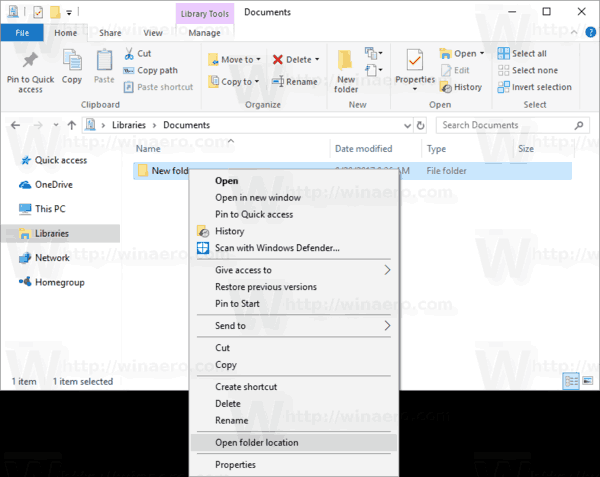Screen dimensions: 600x477
Task: Expand Give access to submenu
Action: click(294, 270)
